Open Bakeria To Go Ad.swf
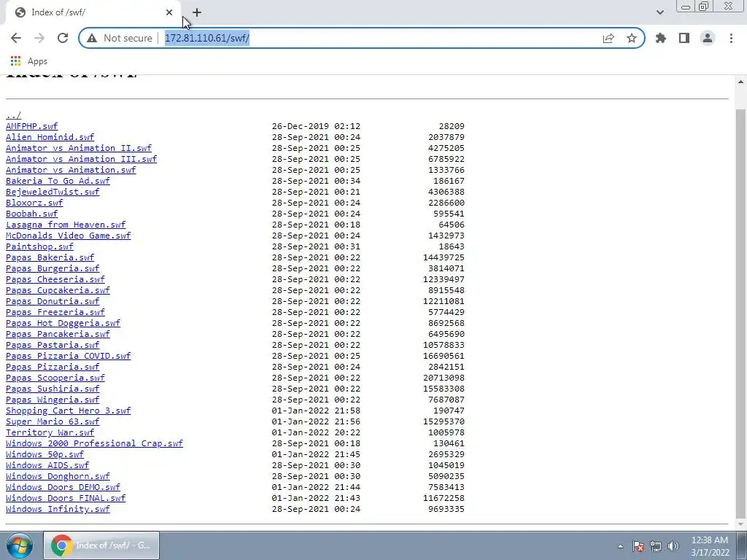The image size is (747, 560). [x=58, y=181]
